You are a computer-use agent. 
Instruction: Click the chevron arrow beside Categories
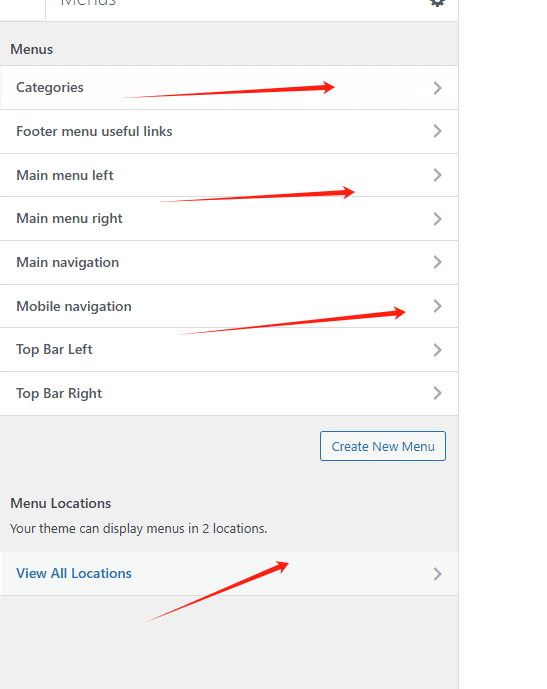437,88
